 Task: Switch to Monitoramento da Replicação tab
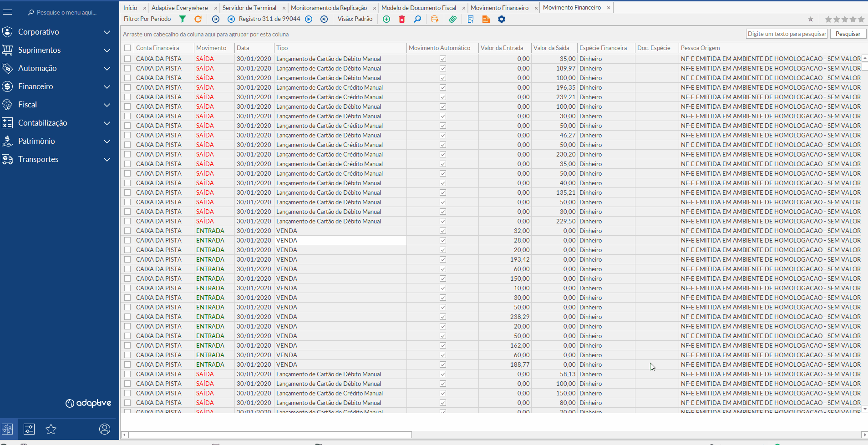[x=329, y=8]
